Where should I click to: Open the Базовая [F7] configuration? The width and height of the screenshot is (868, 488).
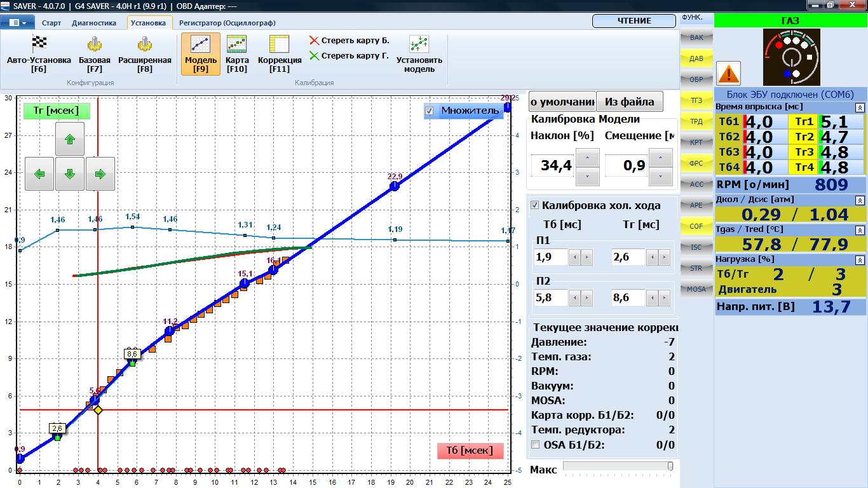[95, 44]
